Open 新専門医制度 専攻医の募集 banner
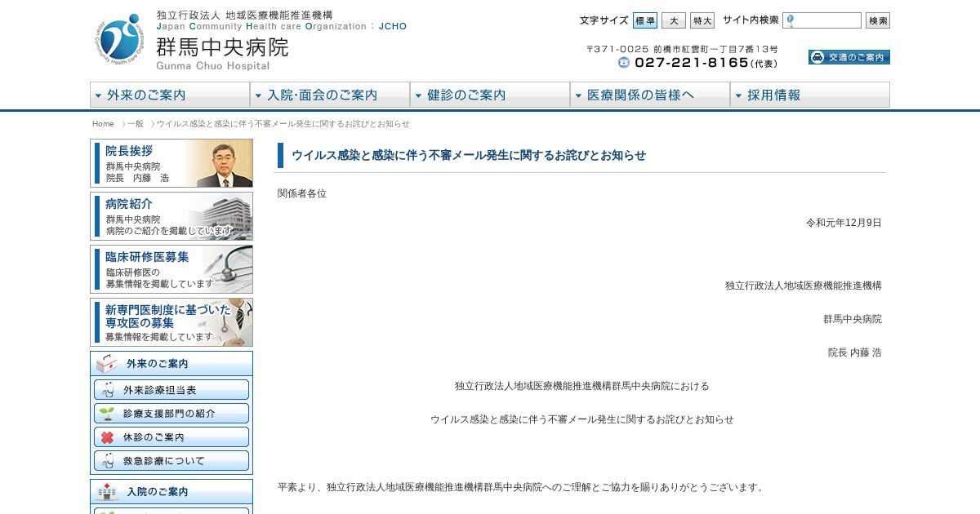Image resolution: width=980 pixels, height=514 pixels. pyautogui.click(x=171, y=322)
